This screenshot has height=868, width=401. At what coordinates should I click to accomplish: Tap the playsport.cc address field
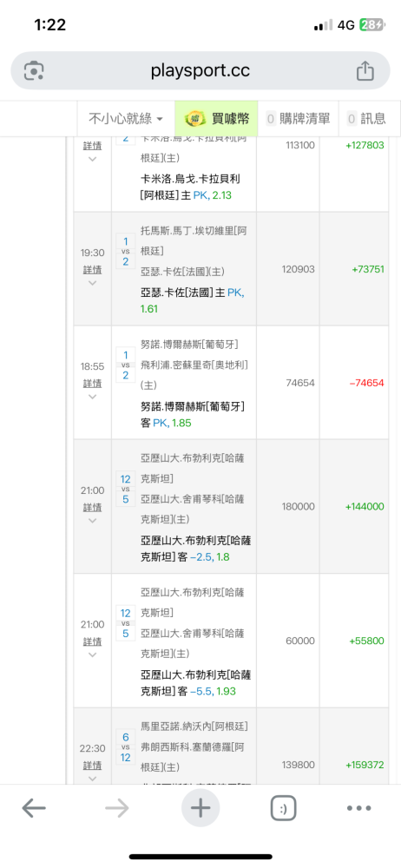[200, 71]
